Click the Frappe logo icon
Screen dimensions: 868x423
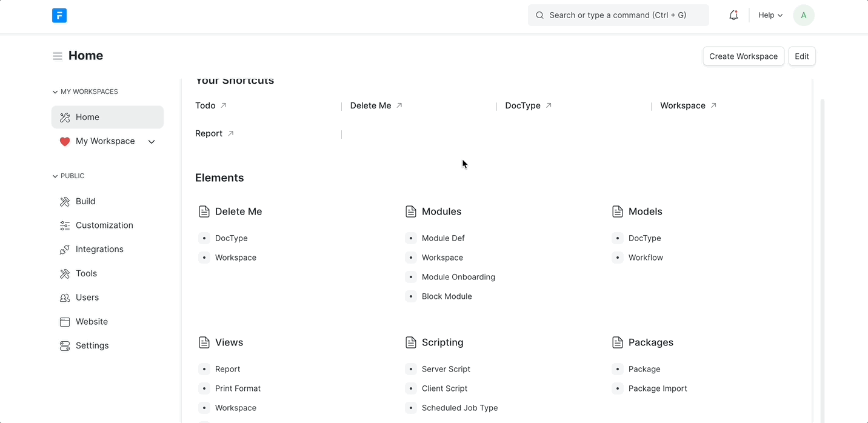click(59, 15)
